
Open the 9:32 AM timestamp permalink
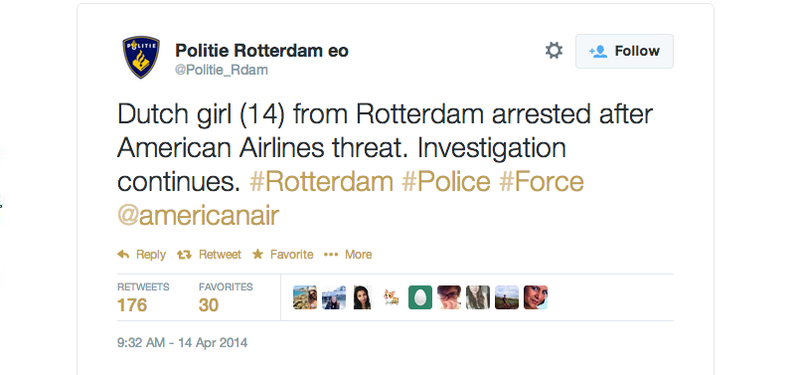click(x=182, y=342)
